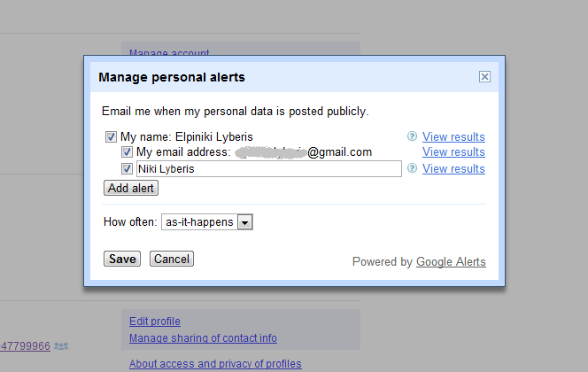This screenshot has height=372, width=588.
Task: Open About access and privacy of profiles
Action: 215,363
